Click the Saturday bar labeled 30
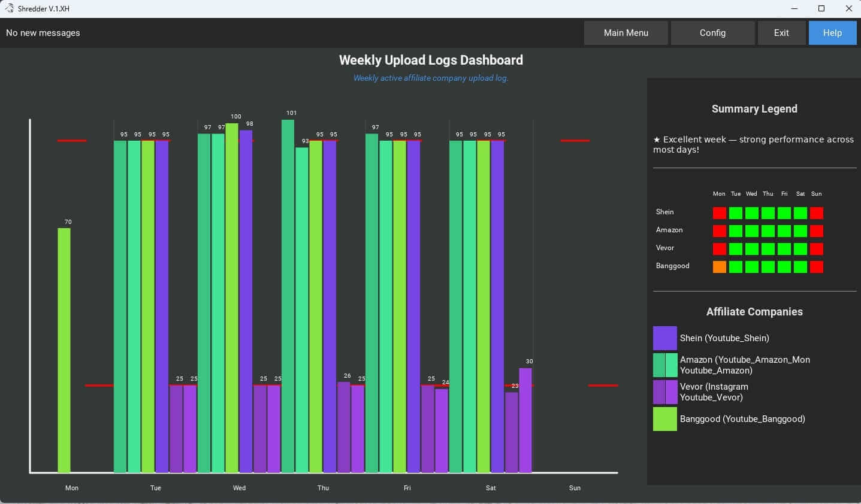 coord(525,420)
